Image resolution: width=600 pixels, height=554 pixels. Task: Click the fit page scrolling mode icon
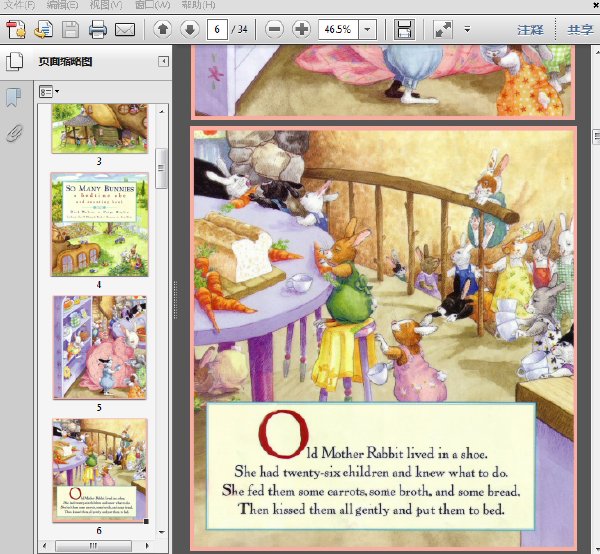coord(404,29)
